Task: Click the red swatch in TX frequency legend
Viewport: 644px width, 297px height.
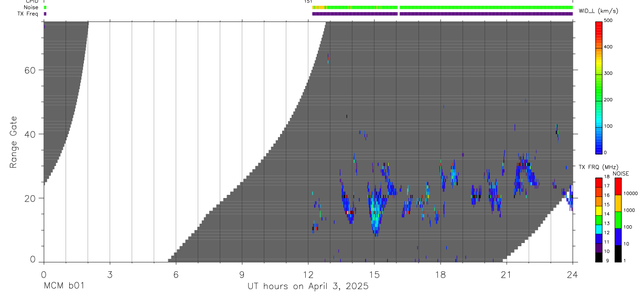Action: (x=599, y=182)
